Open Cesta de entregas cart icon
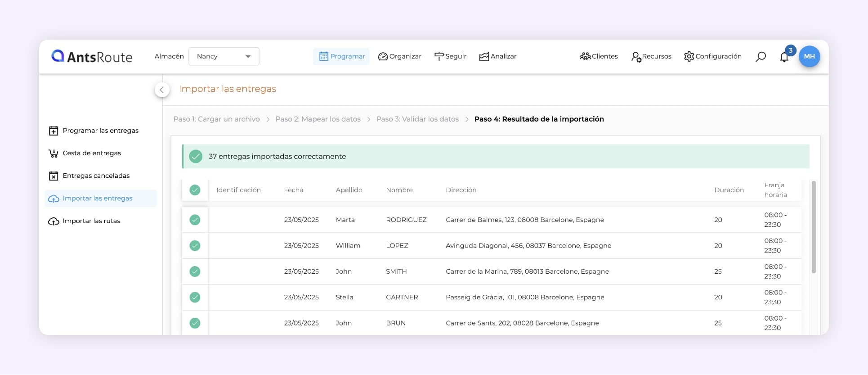The width and height of the screenshot is (868, 375). tap(54, 154)
